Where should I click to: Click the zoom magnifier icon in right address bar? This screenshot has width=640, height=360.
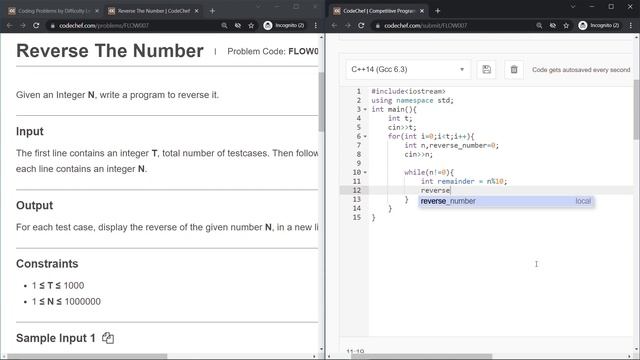click(539, 25)
